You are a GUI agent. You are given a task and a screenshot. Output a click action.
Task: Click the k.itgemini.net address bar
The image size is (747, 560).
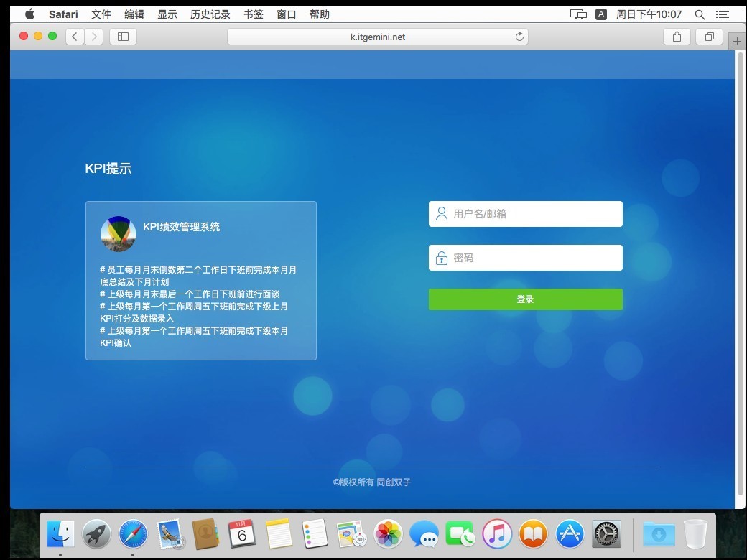[x=377, y=37]
